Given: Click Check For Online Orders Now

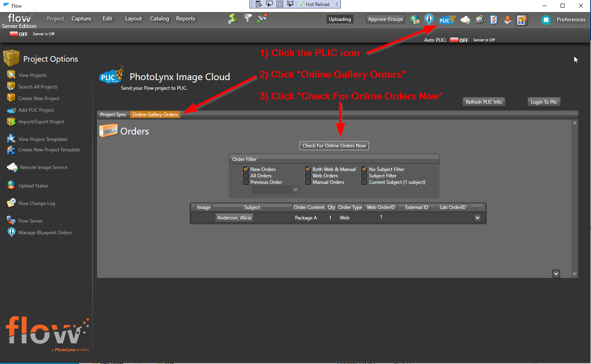Looking at the screenshot, I should 334,146.
